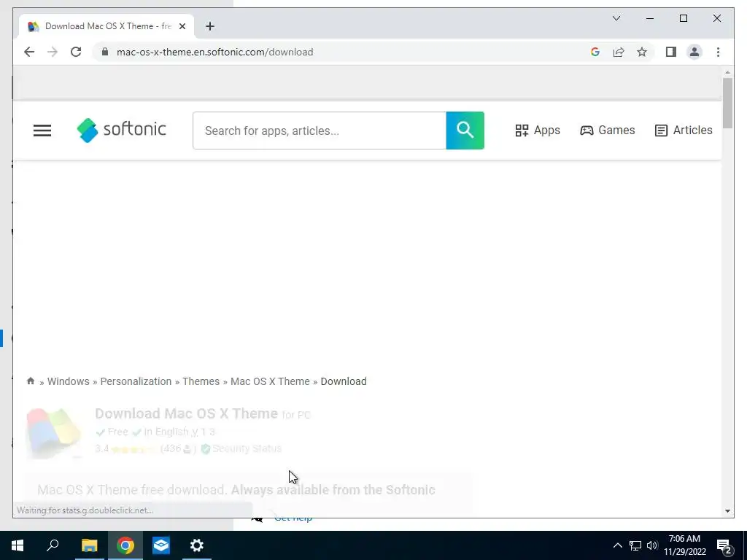Click the Chrome taskbar icon
This screenshot has width=747, height=560.
125,545
